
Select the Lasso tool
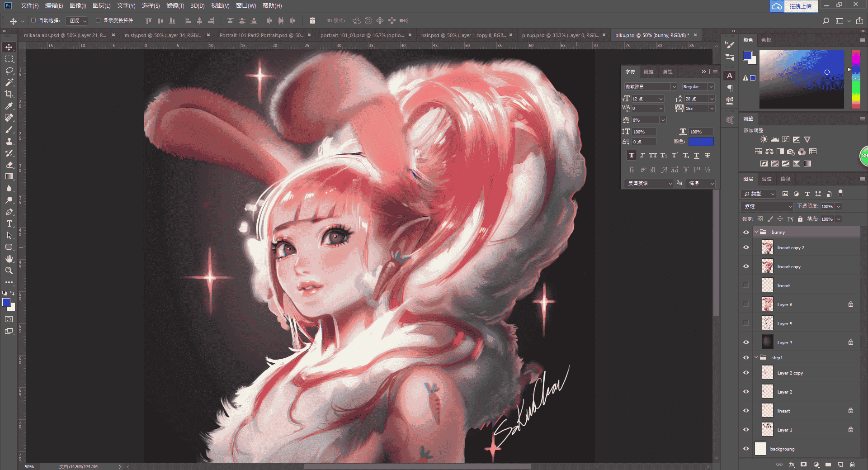point(9,71)
